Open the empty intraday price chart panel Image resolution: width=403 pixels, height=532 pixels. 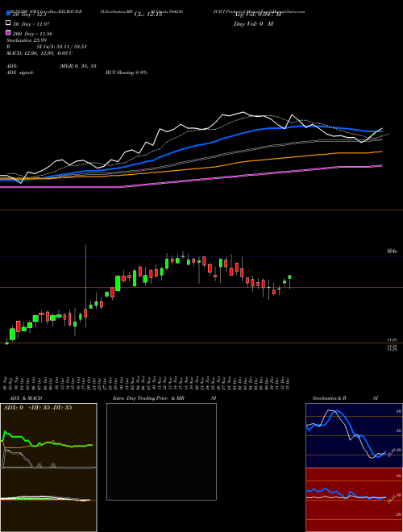click(x=161, y=451)
